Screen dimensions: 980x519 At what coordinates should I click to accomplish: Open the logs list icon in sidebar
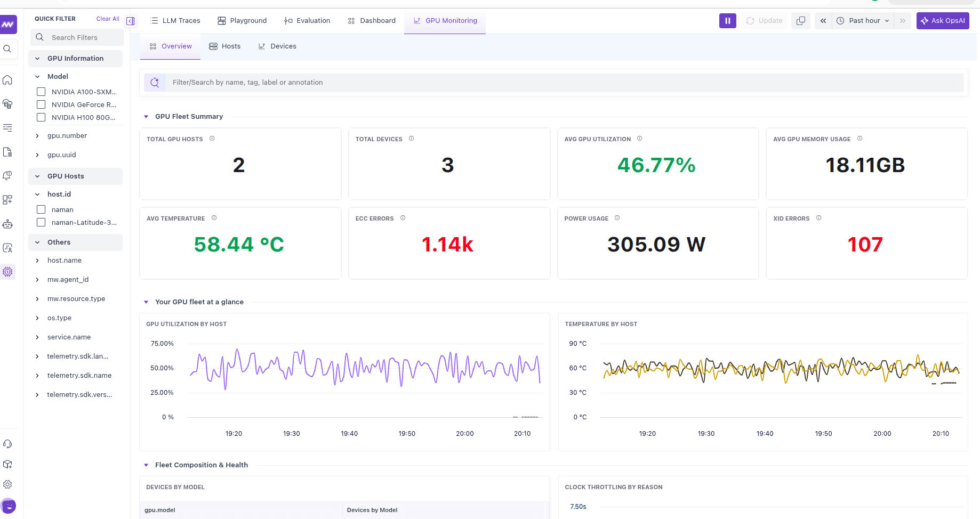click(x=7, y=128)
